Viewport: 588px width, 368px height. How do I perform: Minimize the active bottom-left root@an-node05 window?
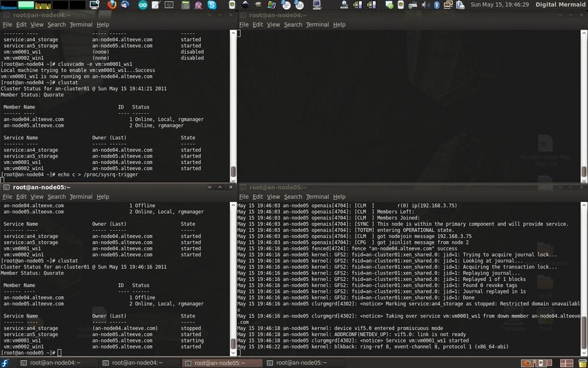click(210, 187)
